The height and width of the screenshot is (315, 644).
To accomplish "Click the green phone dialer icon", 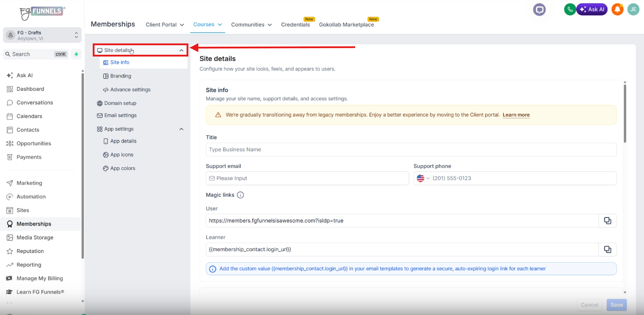I will 570,10.
